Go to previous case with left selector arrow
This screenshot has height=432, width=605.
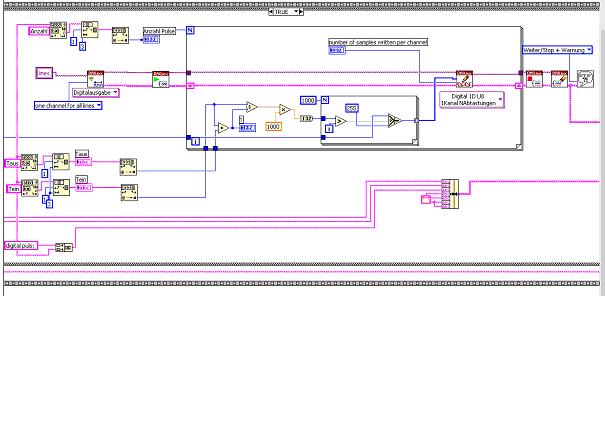271,12
